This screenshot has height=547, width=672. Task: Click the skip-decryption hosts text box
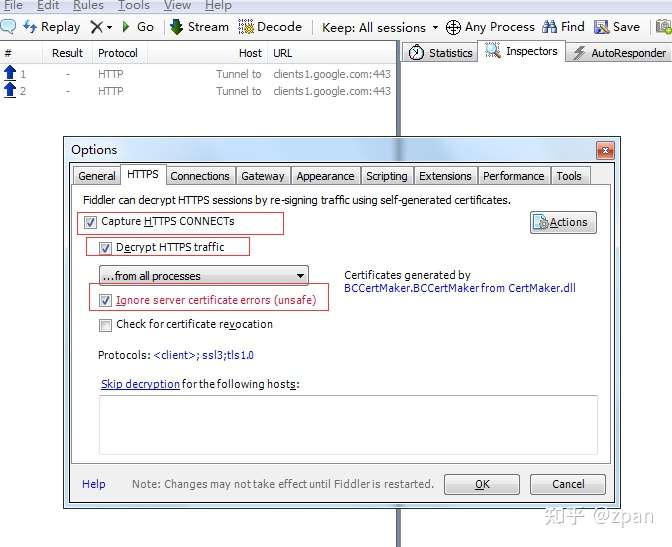[348, 424]
